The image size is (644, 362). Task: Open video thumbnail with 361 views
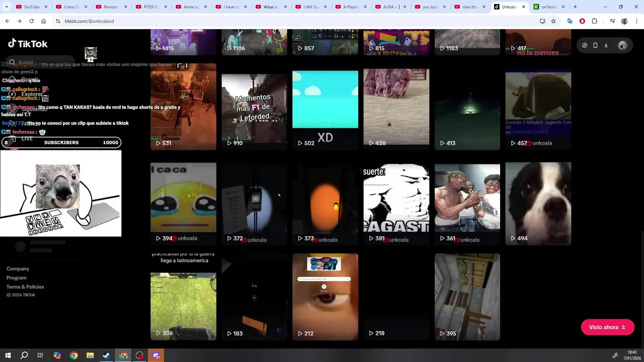(x=467, y=202)
